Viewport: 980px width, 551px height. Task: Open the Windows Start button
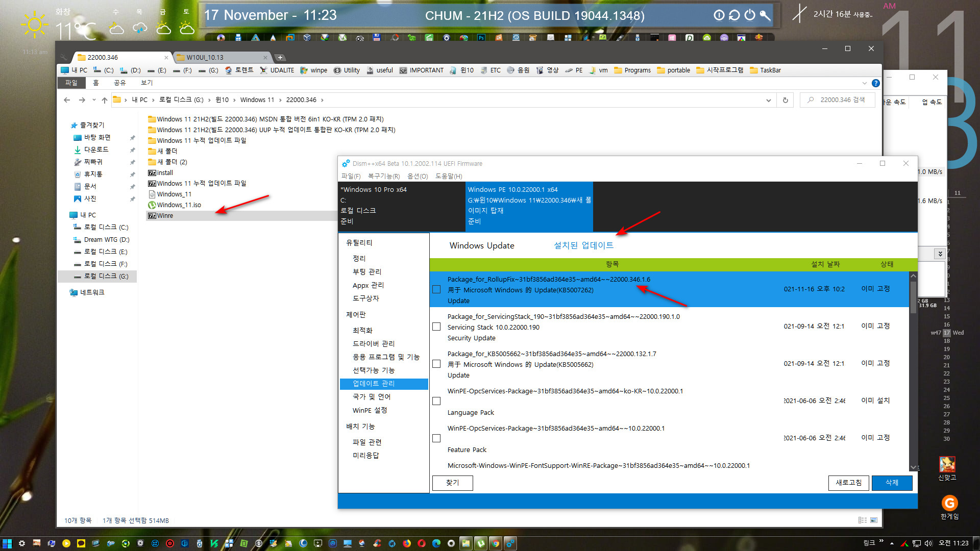(7, 543)
